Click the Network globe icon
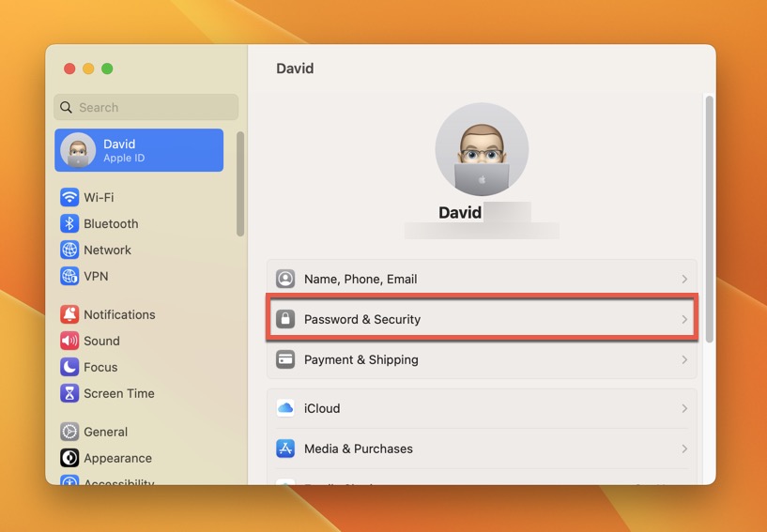The width and height of the screenshot is (767, 532). point(69,250)
